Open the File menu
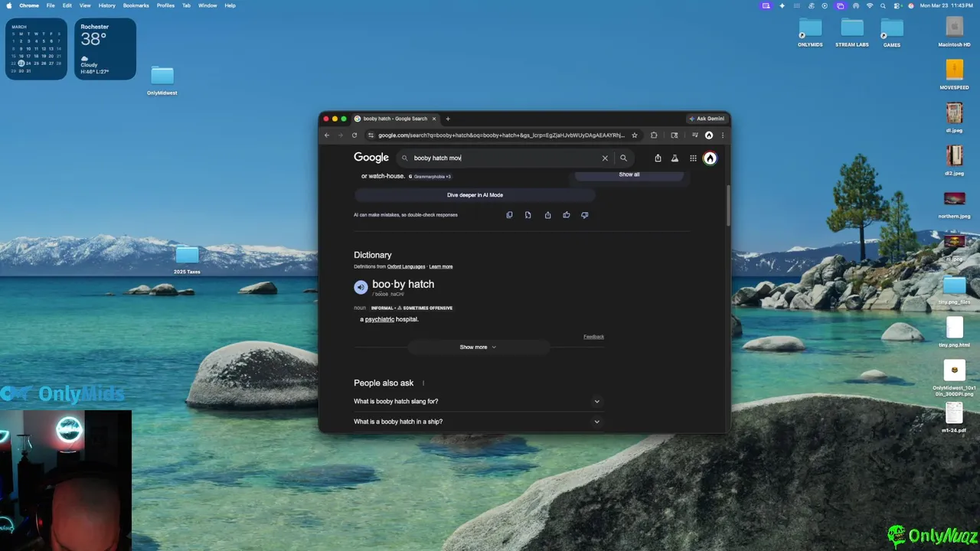This screenshot has height=551, width=980. click(51, 5)
